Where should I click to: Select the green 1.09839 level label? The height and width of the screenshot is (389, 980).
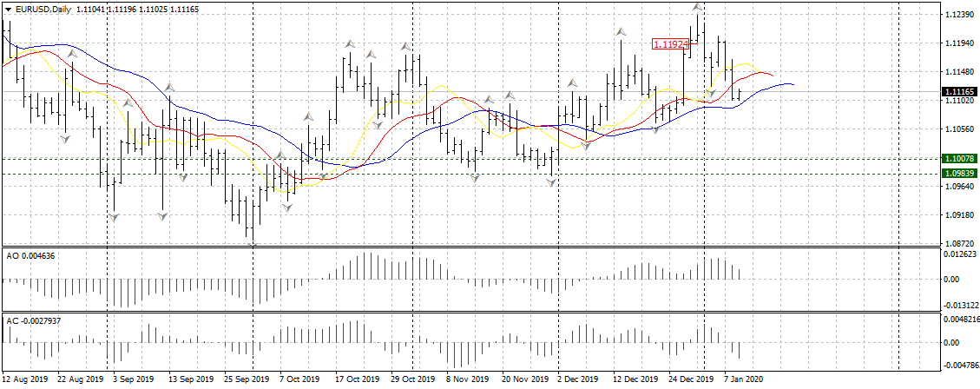(960, 173)
